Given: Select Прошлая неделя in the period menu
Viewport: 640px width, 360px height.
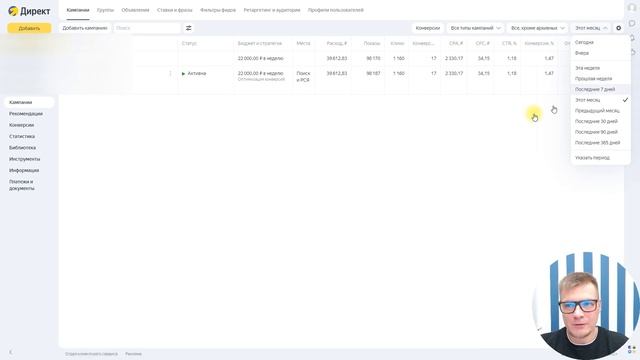Looking at the screenshot, I should [x=600, y=79].
